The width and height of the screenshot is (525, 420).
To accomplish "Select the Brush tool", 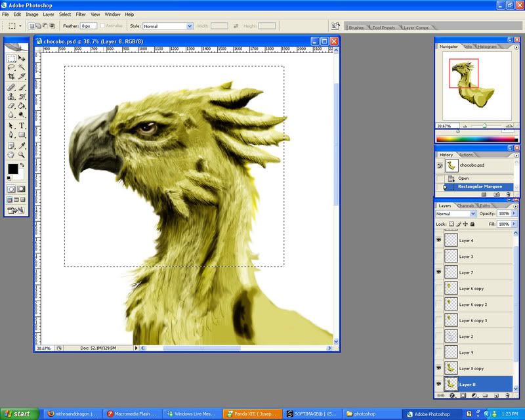I will (x=22, y=88).
